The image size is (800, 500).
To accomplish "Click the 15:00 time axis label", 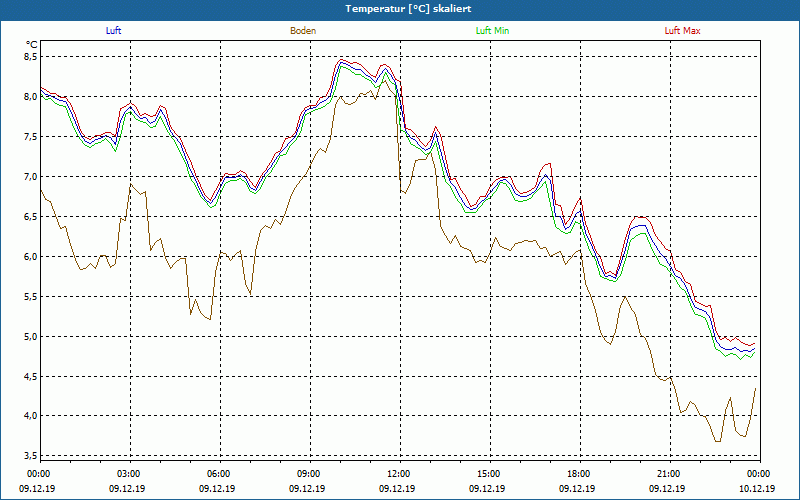I will pos(490,474).
